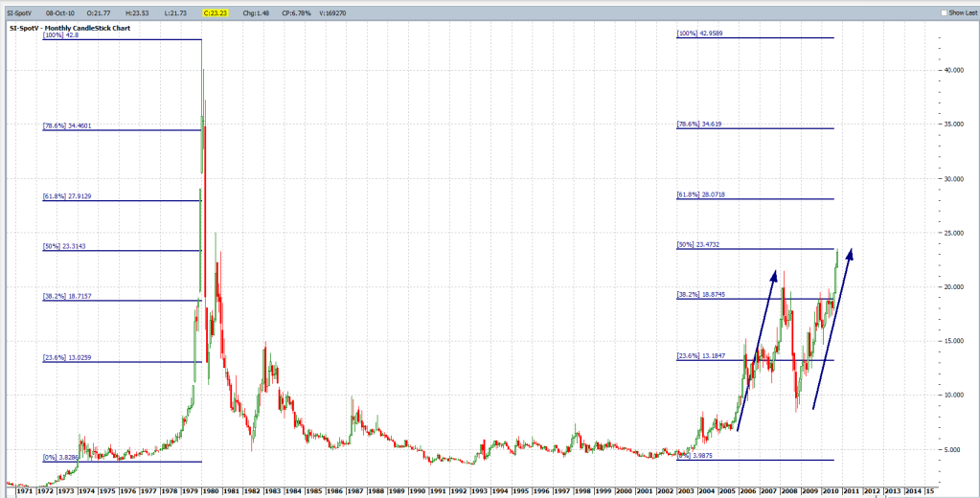980x498 pixels.
Task: Select the [50%] 23.3143 Fibonacci label
Action: click(64, 246)
